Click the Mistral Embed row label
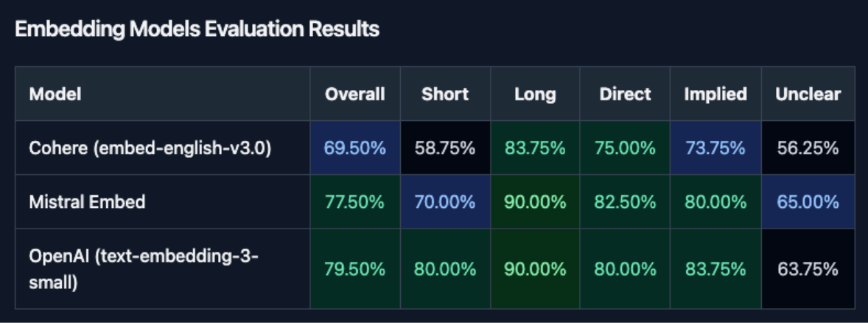868x323 pixels. 87,202
